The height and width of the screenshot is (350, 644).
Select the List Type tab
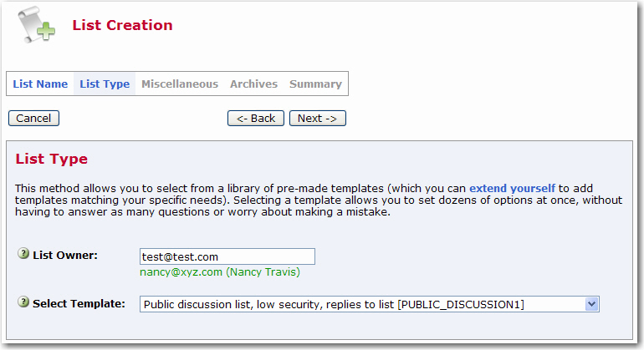pos(105,84)
